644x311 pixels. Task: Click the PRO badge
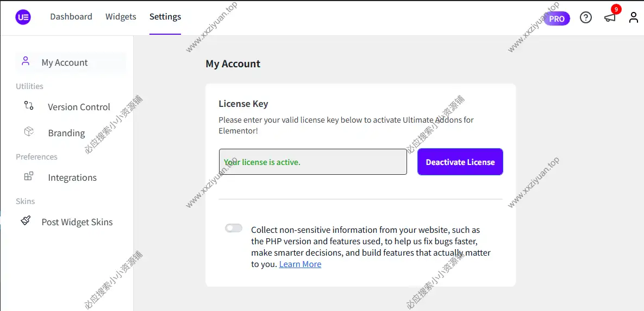tap(557, 18)
